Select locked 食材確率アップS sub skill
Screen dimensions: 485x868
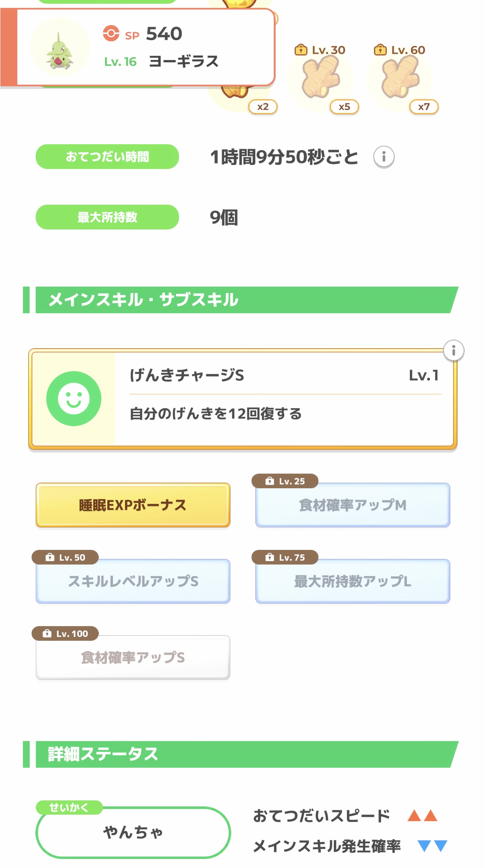133,658
